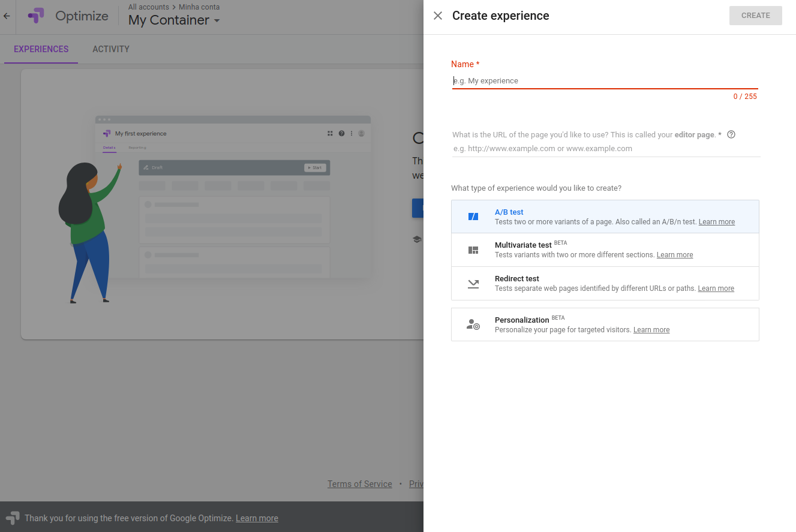
Task: Open the Terms of Service link
Action: [360, 484]
